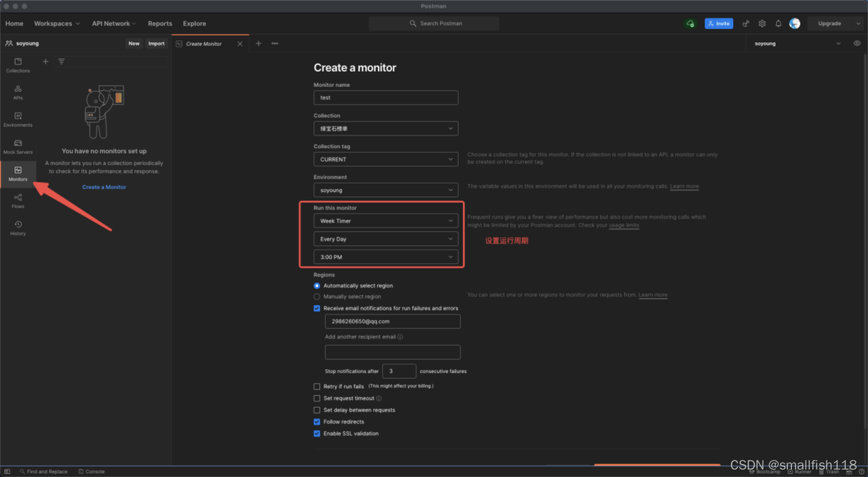Open usage limits link
The image size is (868, 477).
click(x=624, y=225)
